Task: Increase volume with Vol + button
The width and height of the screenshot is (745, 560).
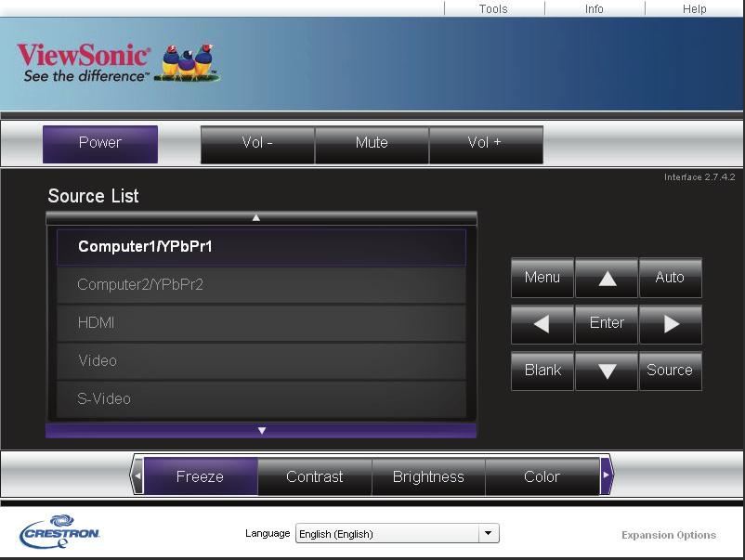Action: click(x=486, y=144)
